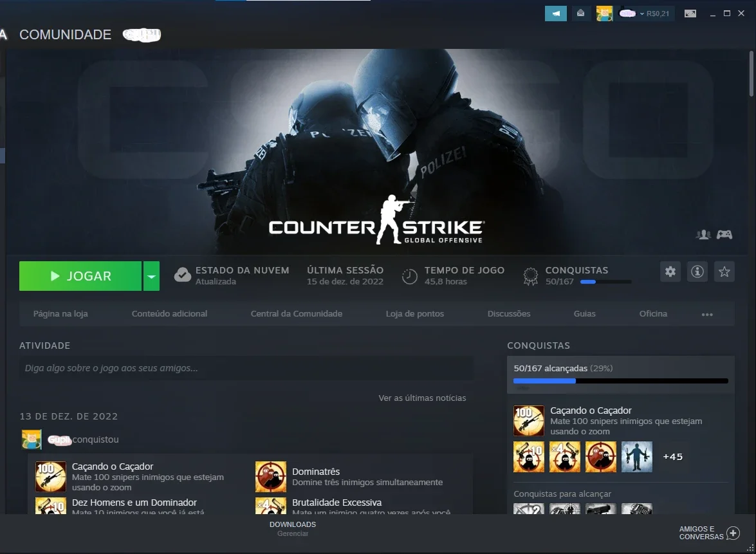Show the +45 more achievements
This screenshot has width=756, height=554.
tap(672, 457)
